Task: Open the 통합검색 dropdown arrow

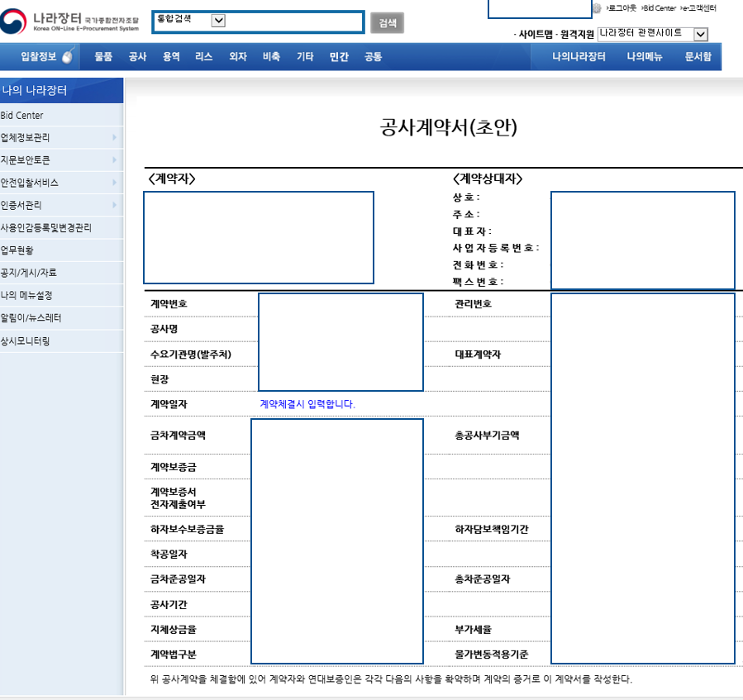Action: pyautogui.click(x=218, y=21)
